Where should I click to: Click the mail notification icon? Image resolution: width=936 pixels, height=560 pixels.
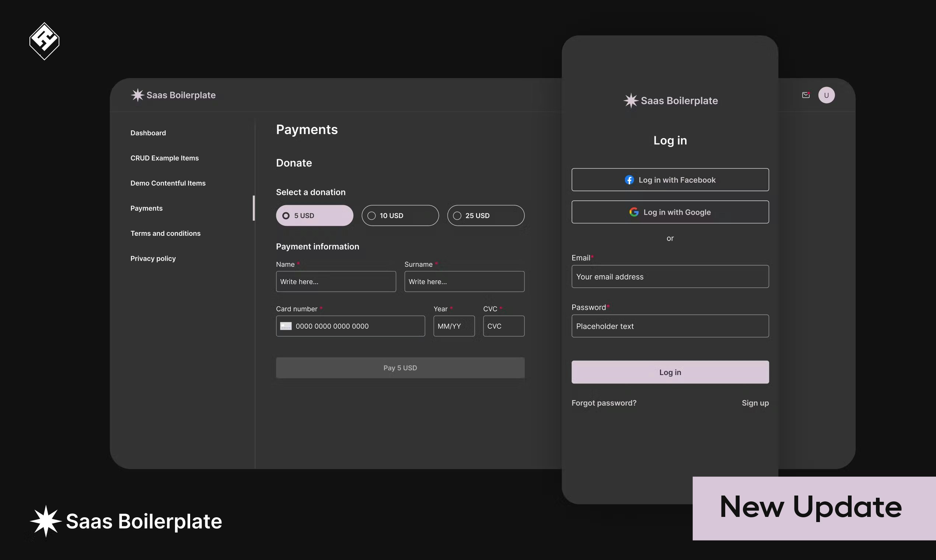coord(806,95)
